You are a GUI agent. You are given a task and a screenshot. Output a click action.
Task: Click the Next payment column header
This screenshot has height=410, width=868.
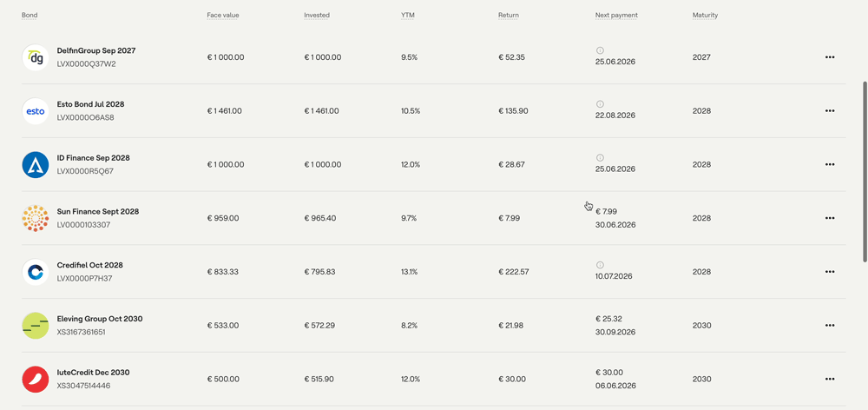[x=616, y=16]
